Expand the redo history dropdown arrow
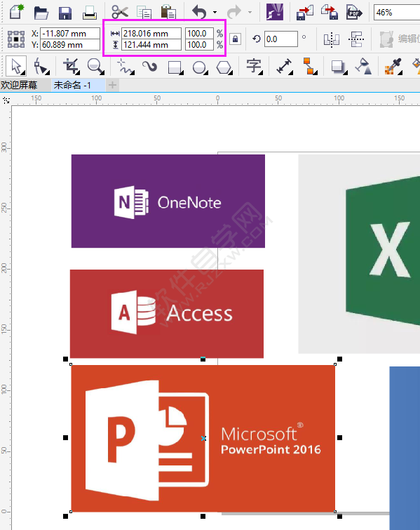 250,13
